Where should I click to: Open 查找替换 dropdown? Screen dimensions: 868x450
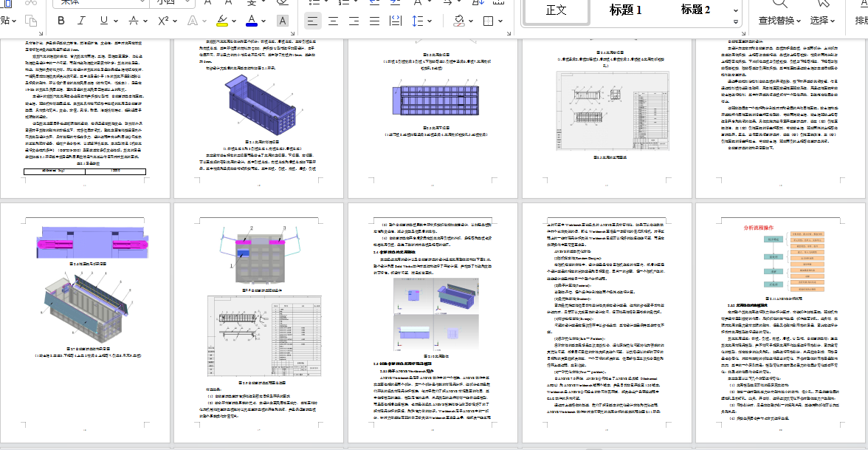point(779,21)
